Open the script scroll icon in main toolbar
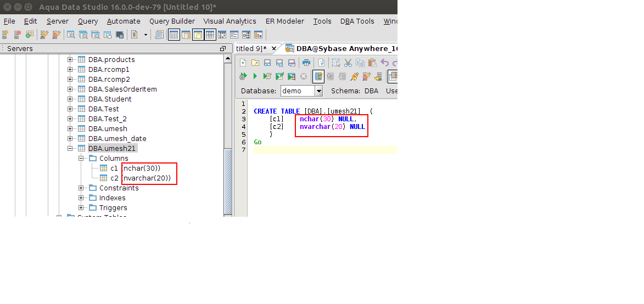The image size is (644, 304). tap(159, 35)
